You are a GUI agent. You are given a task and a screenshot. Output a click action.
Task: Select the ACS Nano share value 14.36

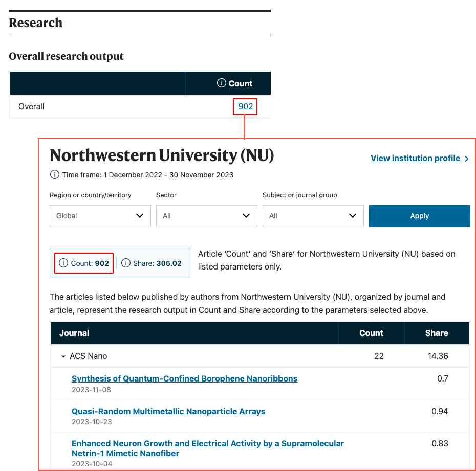[x=438, y=356]
